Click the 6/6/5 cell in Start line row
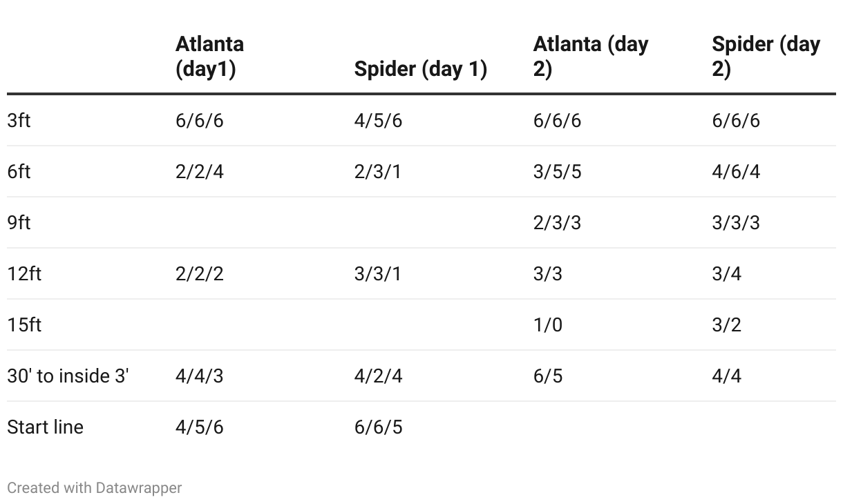Screen dimensions: 843x504 (378, 427)
